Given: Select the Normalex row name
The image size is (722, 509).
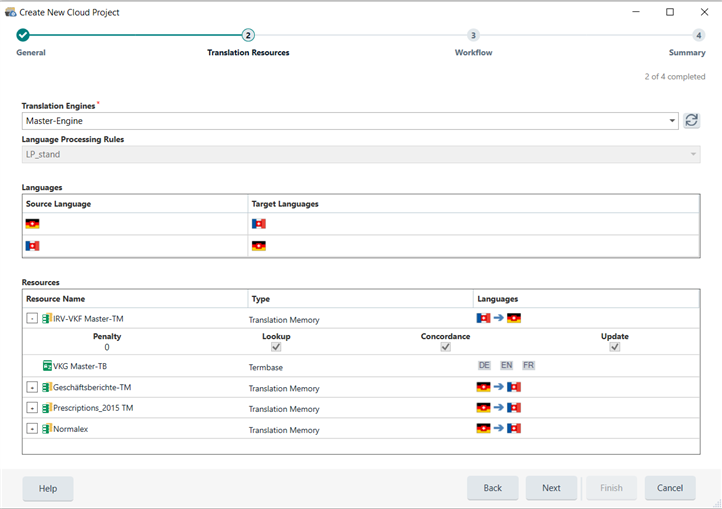Looking at the screenshot, I should coord(70,429).
